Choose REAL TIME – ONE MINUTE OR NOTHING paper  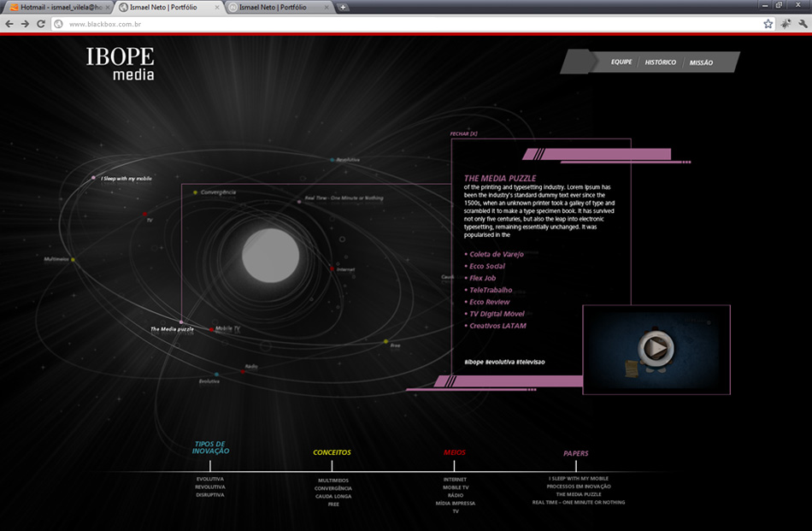tap(579, 502)
